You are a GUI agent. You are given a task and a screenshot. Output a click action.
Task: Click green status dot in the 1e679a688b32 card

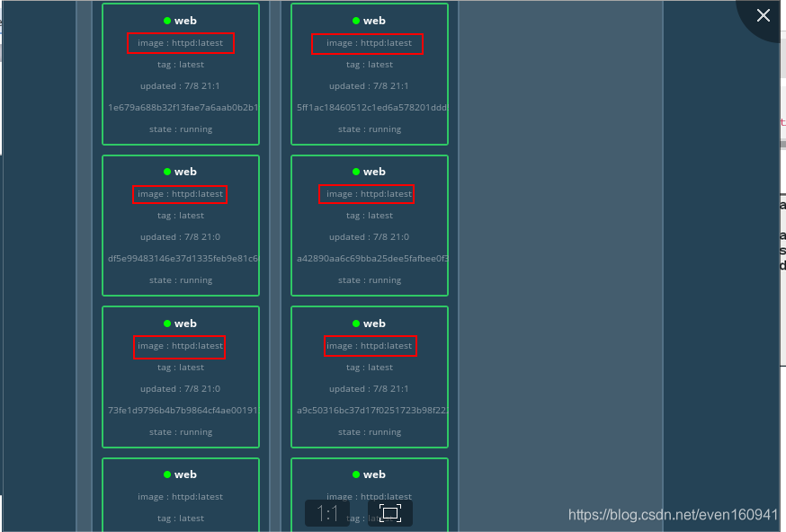click(167, 21)
